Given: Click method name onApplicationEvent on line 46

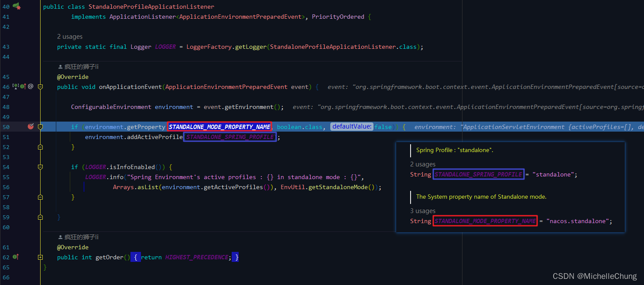Looking at the screenshot, I should (130, 87).
